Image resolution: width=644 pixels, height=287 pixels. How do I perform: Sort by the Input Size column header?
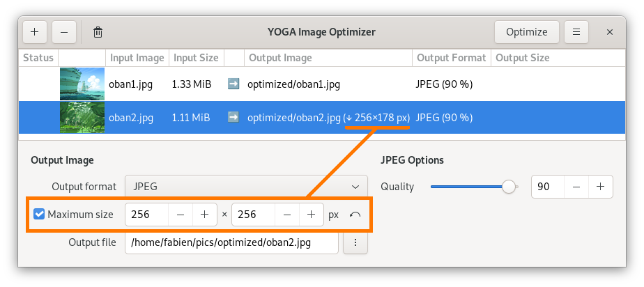[195, 58]
